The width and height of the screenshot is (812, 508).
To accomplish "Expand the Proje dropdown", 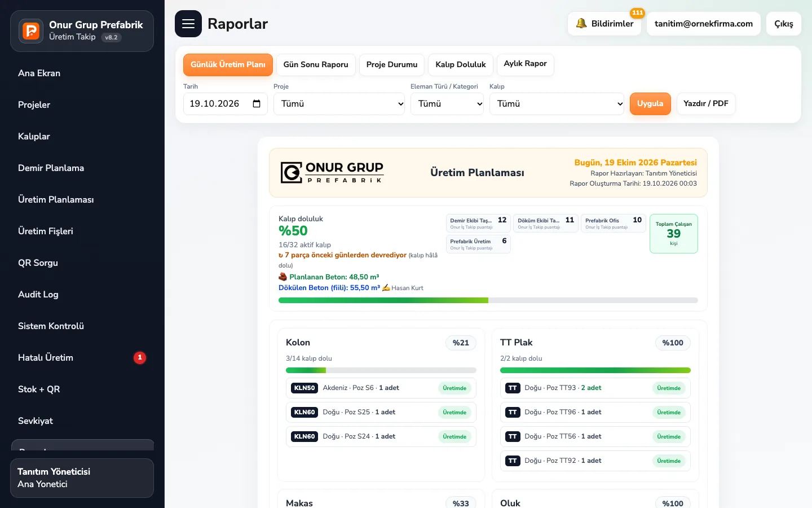I will point(339,104).
